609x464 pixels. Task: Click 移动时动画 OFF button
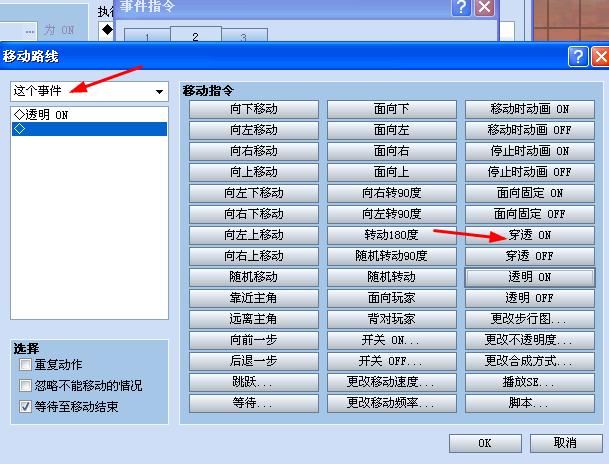click(530, 130)
